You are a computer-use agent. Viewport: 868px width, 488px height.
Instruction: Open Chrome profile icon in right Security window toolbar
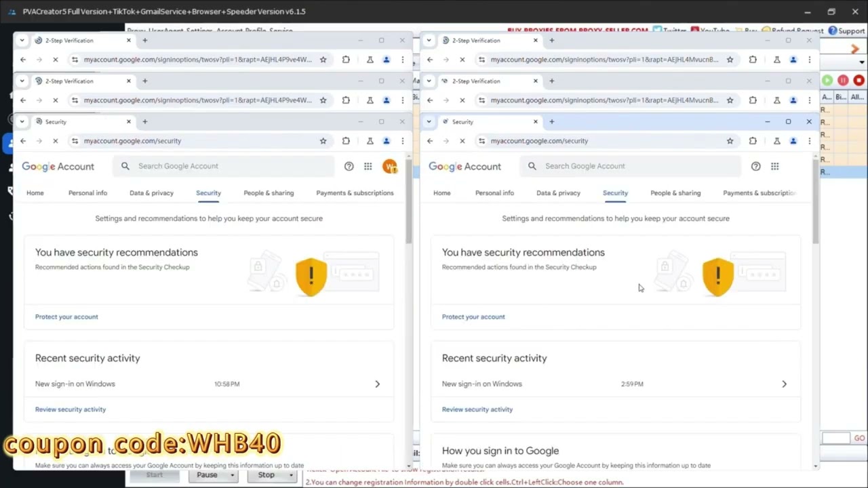click(x=793, y=141)
